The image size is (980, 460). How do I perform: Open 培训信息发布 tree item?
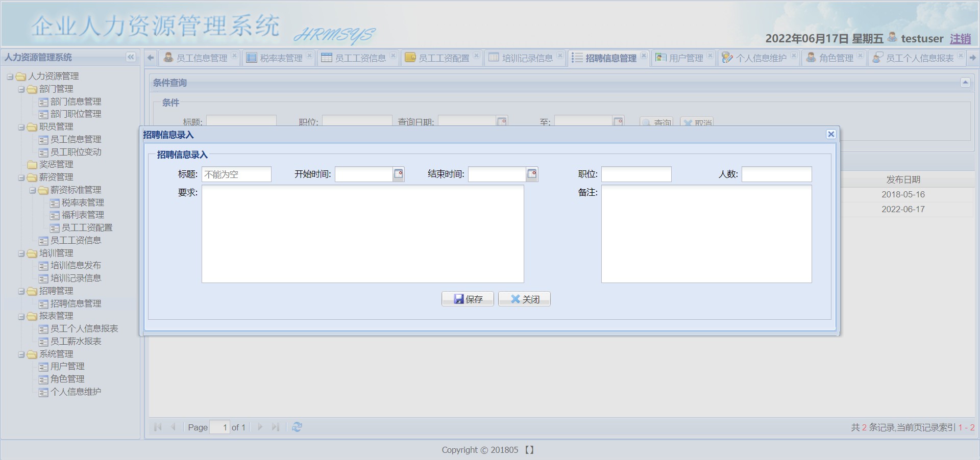tap(76, 265)
